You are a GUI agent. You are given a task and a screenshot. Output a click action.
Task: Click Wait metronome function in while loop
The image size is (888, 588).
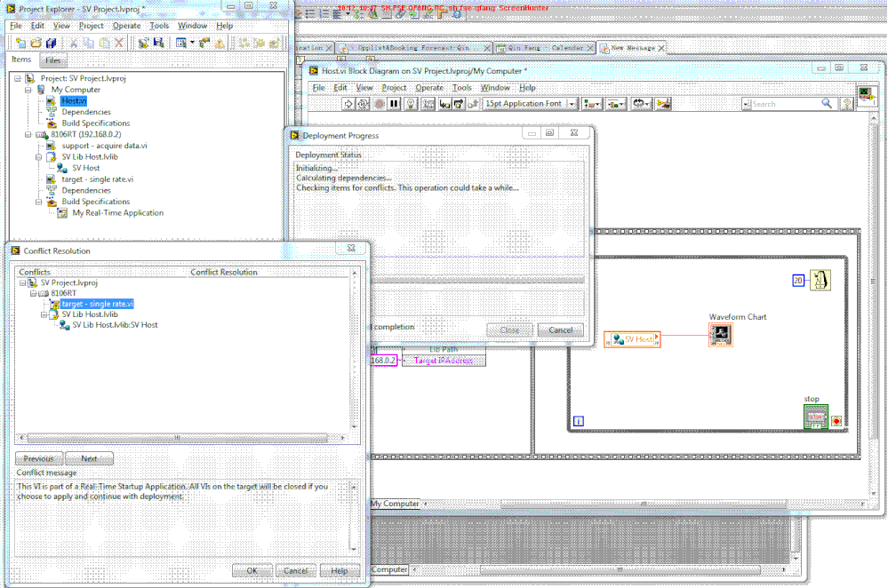tap(820, 280)
